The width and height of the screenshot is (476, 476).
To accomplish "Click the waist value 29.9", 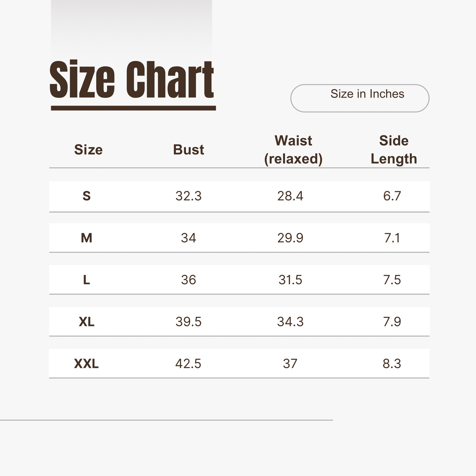I will [x=290, y=238].
